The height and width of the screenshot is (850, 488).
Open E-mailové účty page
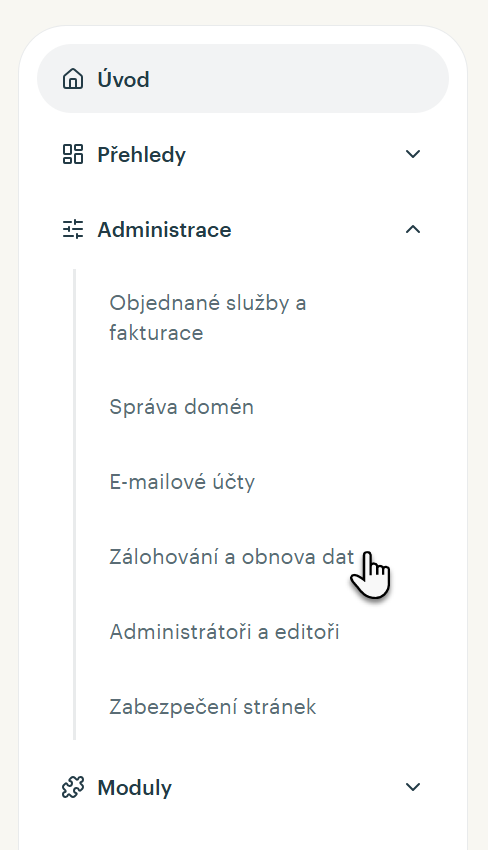[182, 482]
